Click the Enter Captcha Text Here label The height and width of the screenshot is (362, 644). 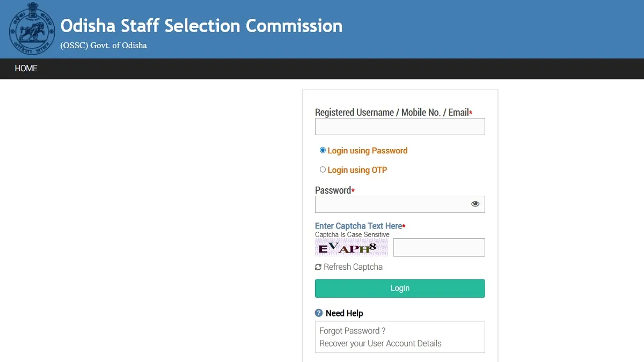pos(358,226)
